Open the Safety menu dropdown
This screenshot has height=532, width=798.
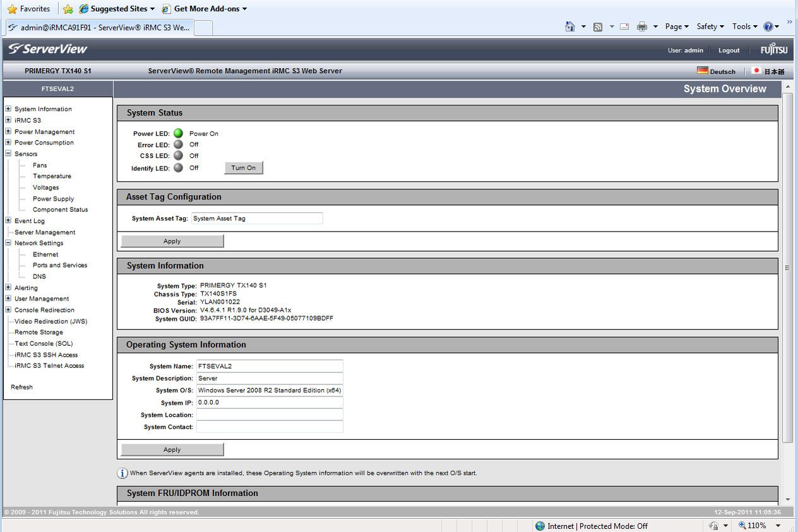710,27
